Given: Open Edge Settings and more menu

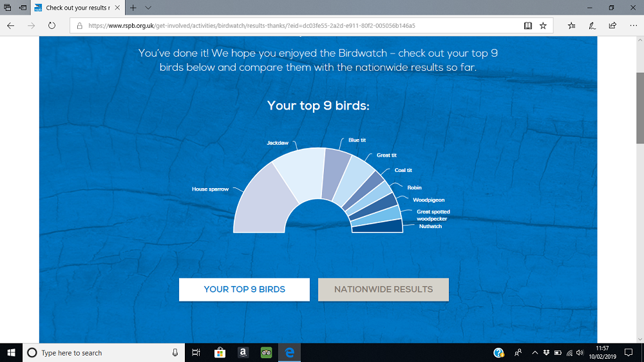Looking at the screenshot, I should pos(631,26).
